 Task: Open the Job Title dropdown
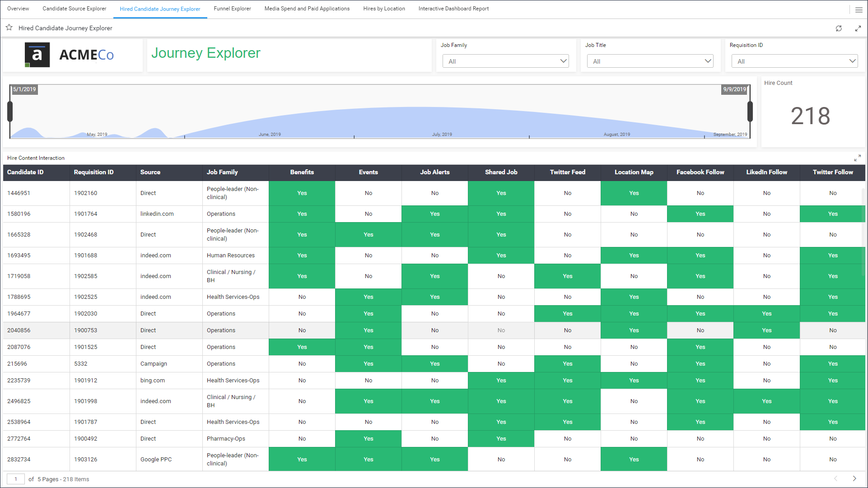point(650,61)
